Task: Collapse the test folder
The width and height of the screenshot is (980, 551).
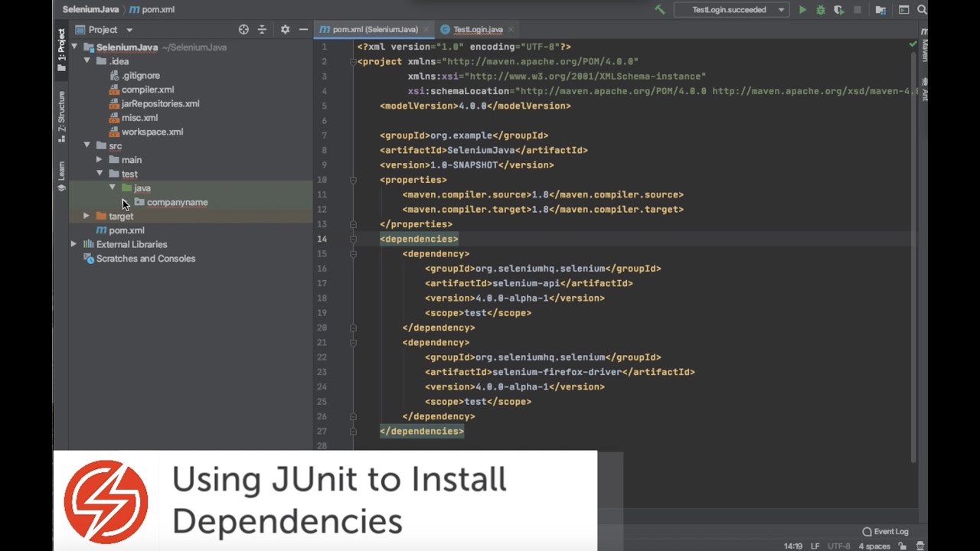Action: coord(100,174)
